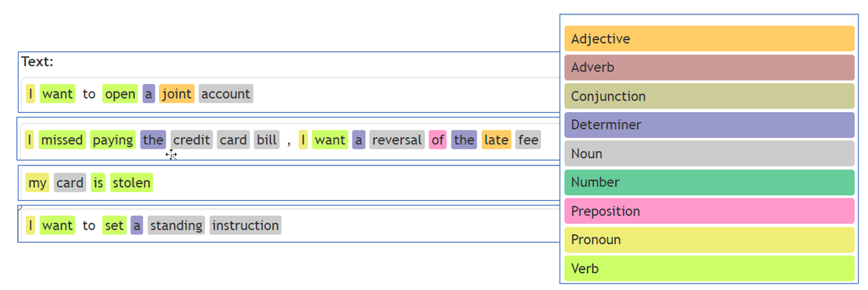The height and width of the screenshot is (290, 868).
Task: Select the pink Preposition label
Action: [x=709, y=211]
